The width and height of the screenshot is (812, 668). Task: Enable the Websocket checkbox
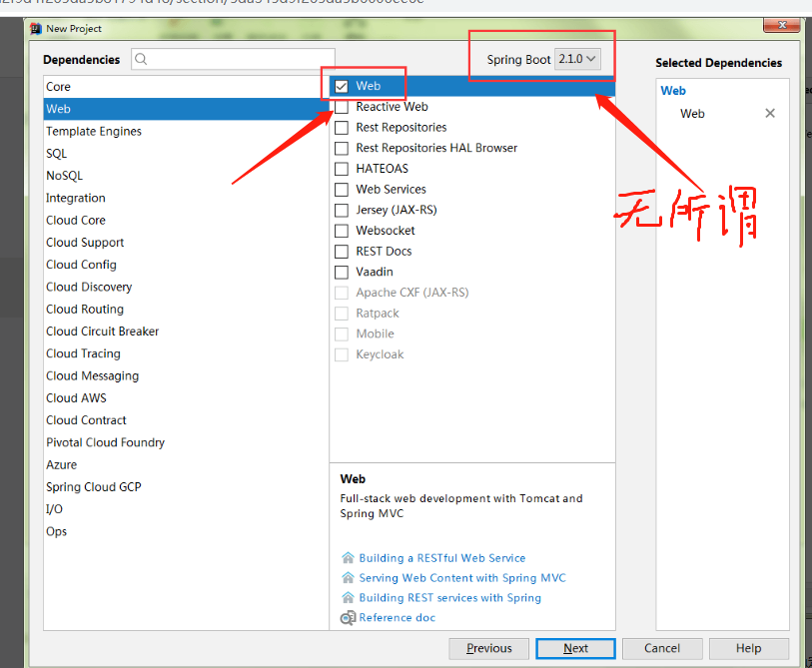click(342, 231)
